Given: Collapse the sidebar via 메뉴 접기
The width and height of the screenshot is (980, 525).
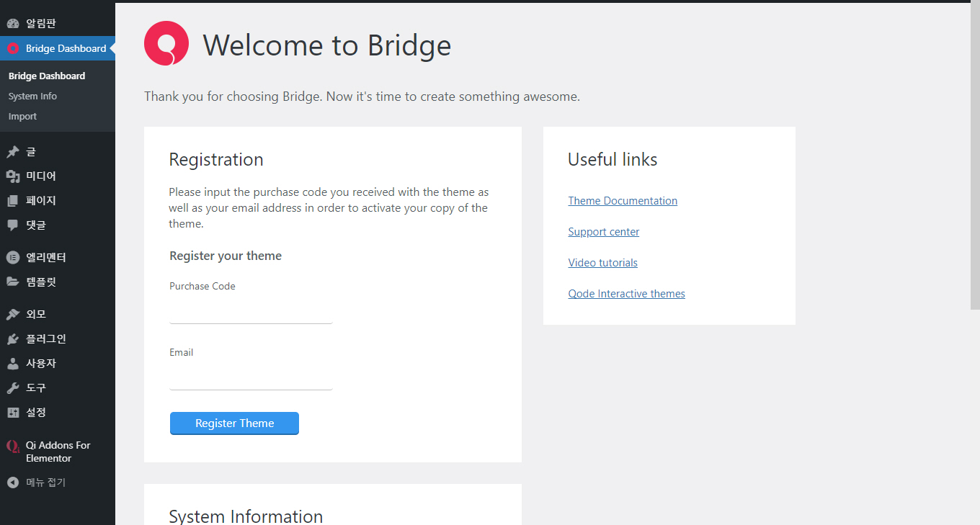Looking at the screenshot, I should coord(45,483).
